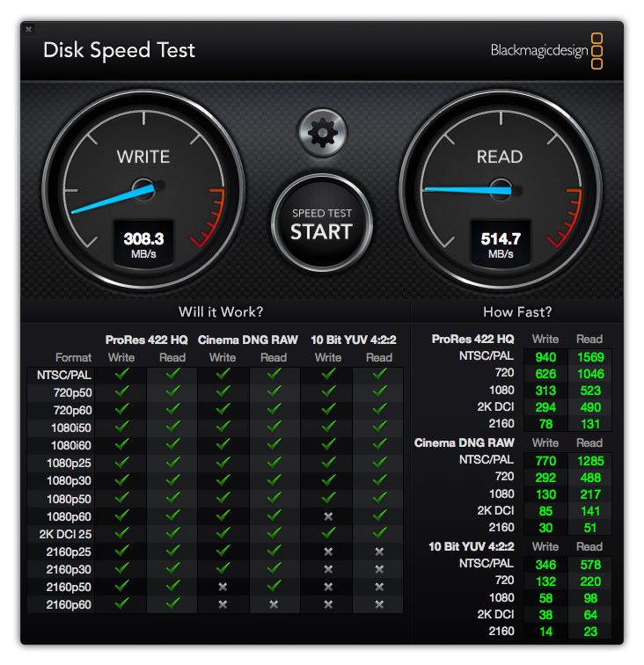Viewport: 644px width, 665px height.
Task: Select the Cinema DNG RAW NTSC/PAL read value 1285
Action: [590, 461]
